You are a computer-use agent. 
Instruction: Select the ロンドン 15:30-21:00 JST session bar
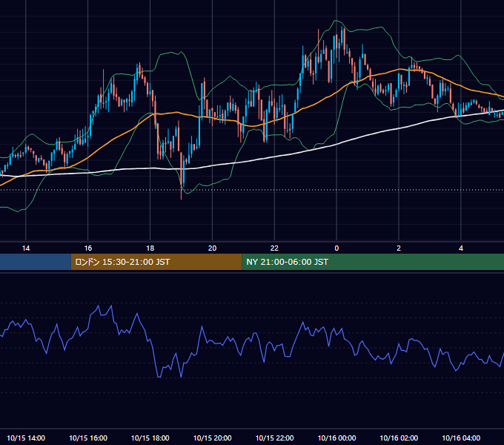click(x=156, y=262)
